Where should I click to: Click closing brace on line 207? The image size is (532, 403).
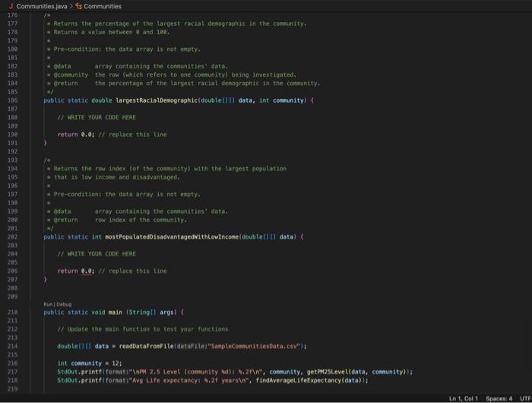45,279
